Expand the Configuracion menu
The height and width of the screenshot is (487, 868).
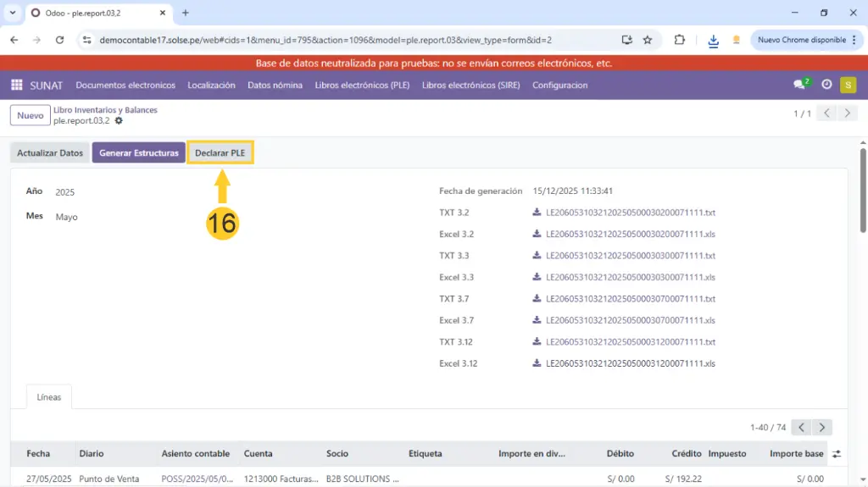[x=559, y=85]
